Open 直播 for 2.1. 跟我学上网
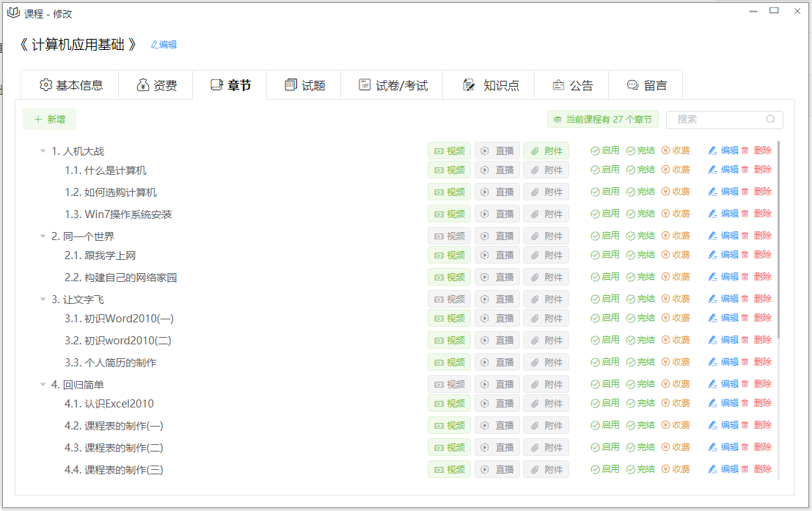Image resolution: width=812 pixels, height=511 pixels. (x=497, y=255)
